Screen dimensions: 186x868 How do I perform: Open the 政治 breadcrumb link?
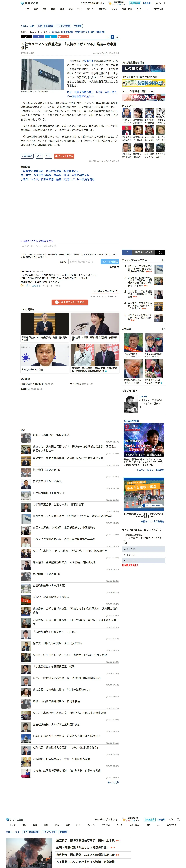tap(46, 32)
